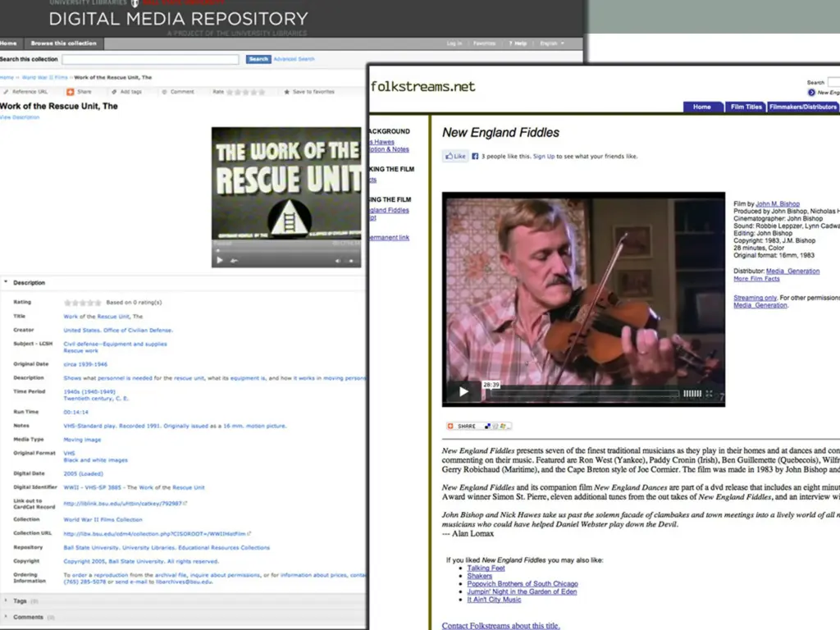
Task: Focus the Search this collection input field
Action: 151,59
